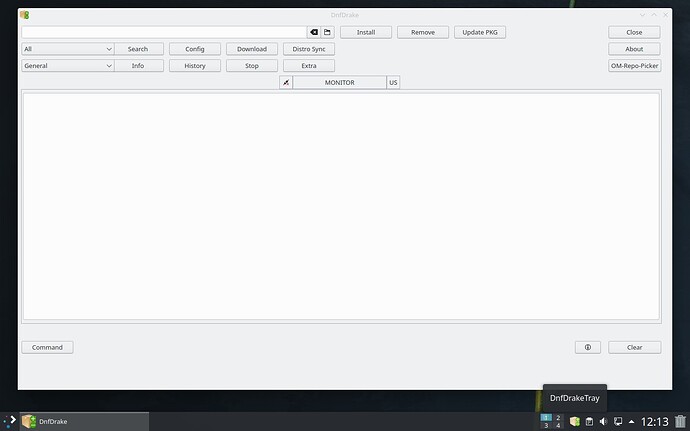Clear the package name field with backspace icon
This screenshot has width=690, height=431.
click(x=314, y=32)
